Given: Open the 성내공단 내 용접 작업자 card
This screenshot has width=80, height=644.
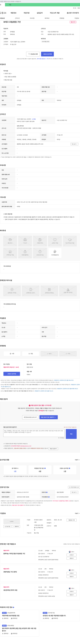Looking at the screenshot, I should click(60, 615).
